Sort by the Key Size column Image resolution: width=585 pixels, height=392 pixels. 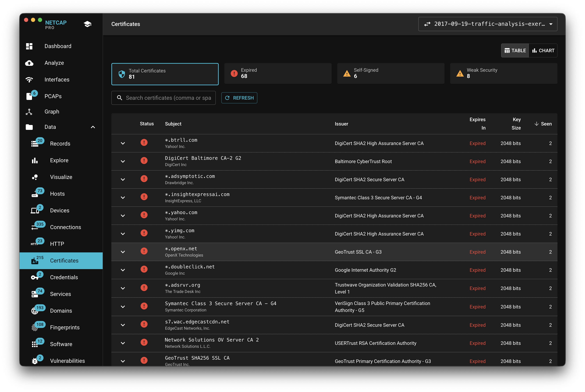click(516, 124)
